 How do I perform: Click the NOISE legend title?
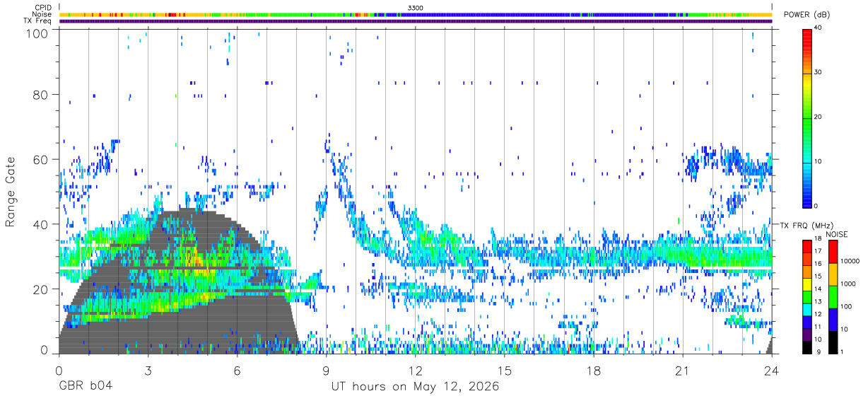[836, 234]
